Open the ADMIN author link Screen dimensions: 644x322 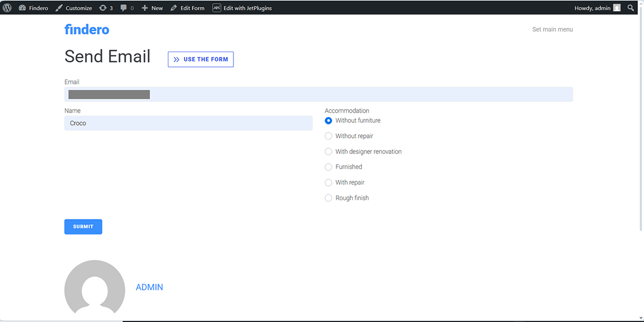click(x=149, y=287)
